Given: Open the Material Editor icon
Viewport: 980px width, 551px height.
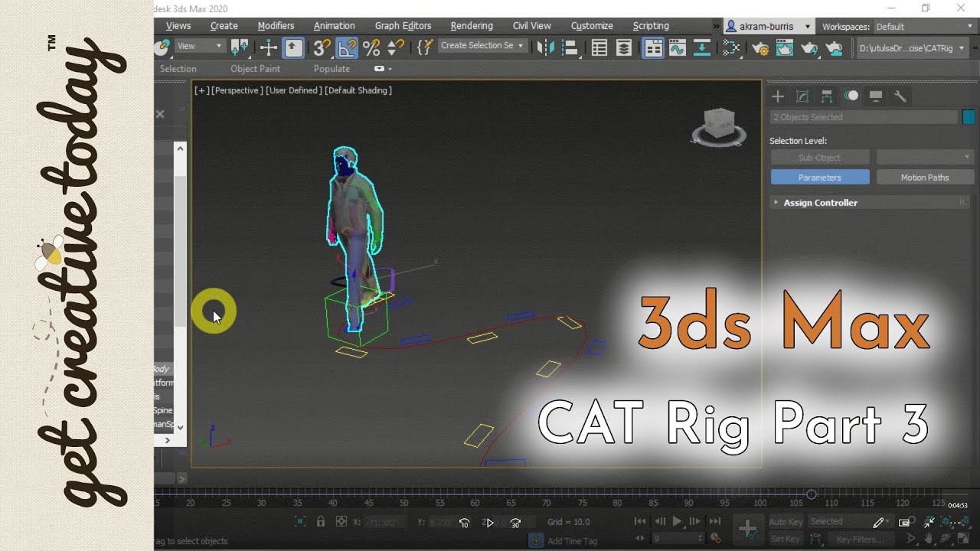Looking at the screenshot, I should [731, 47].
